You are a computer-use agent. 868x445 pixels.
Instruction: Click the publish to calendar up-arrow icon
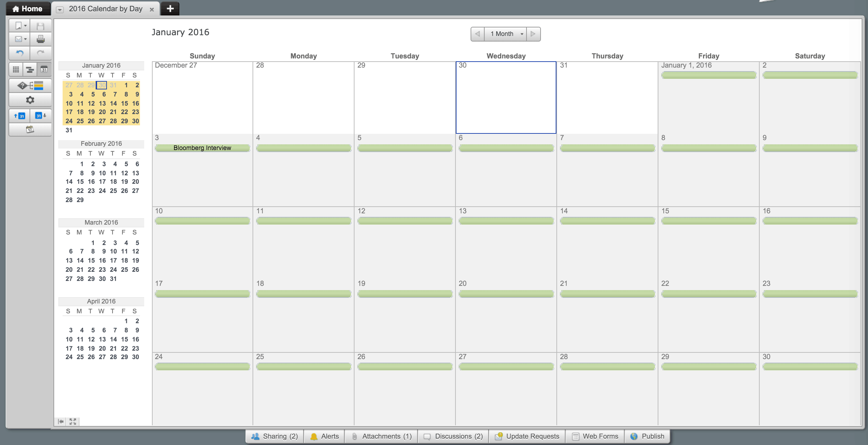pyautogui.click(x=20, y=116)
